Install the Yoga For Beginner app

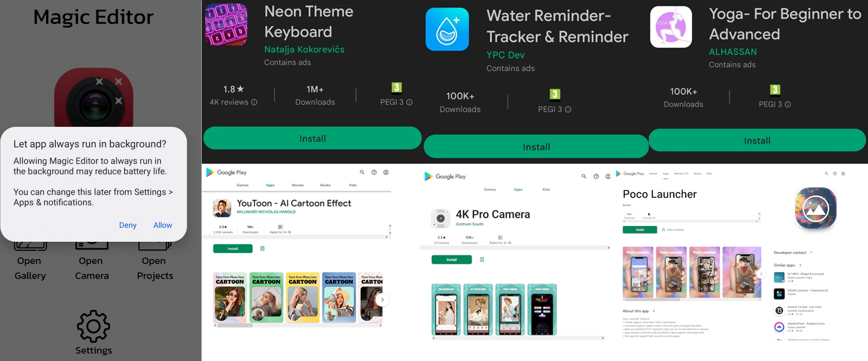coord(757,140)
